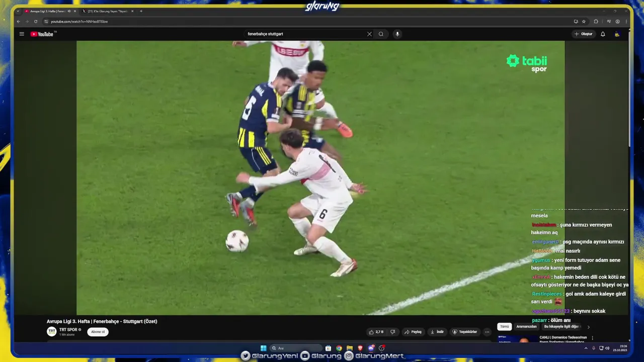The height and width of the screenshot is (362, 644).
Task: Open the Chrome profile icon
Action: coord(617,22)
